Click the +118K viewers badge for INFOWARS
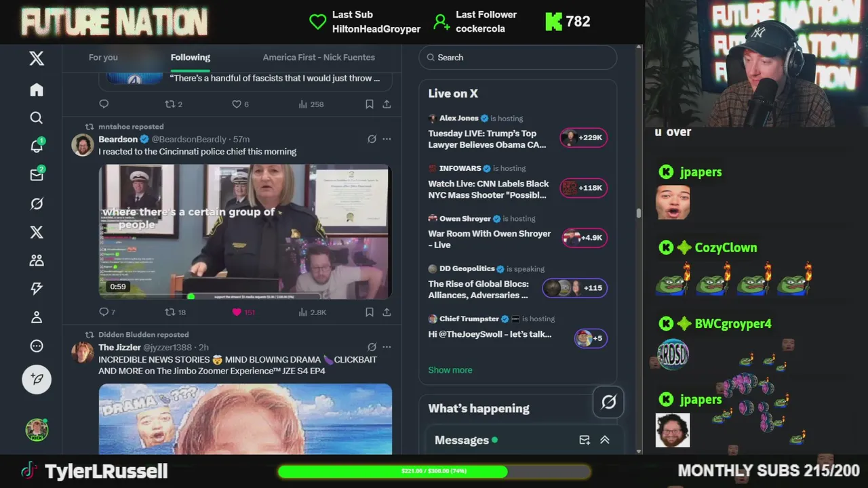Image resolution: width=868 pixels, height=488 pixels. (584, 188)
